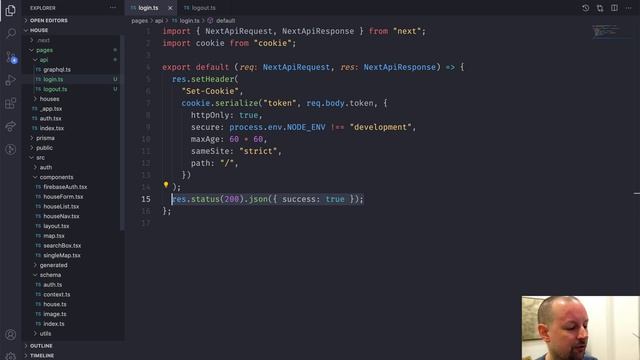Open houseList.tsx component file
Viewport: 640px width, 360px height.
coord(61,207)
